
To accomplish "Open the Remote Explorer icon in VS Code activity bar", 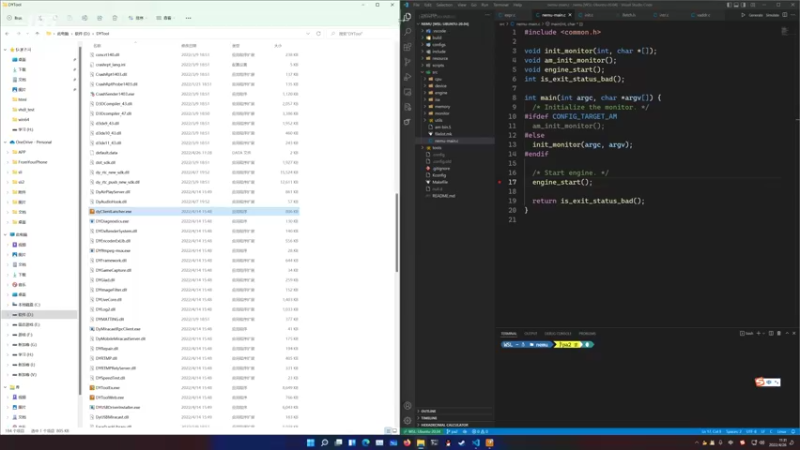I will click(x=407, y=92).
